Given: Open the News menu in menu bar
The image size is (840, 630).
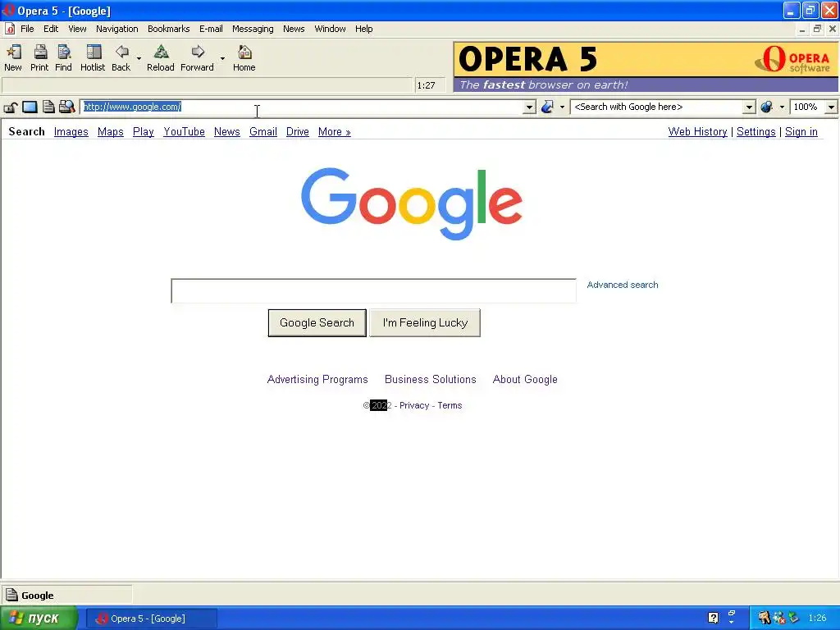Looking at the screenshot, I should 294,29.
